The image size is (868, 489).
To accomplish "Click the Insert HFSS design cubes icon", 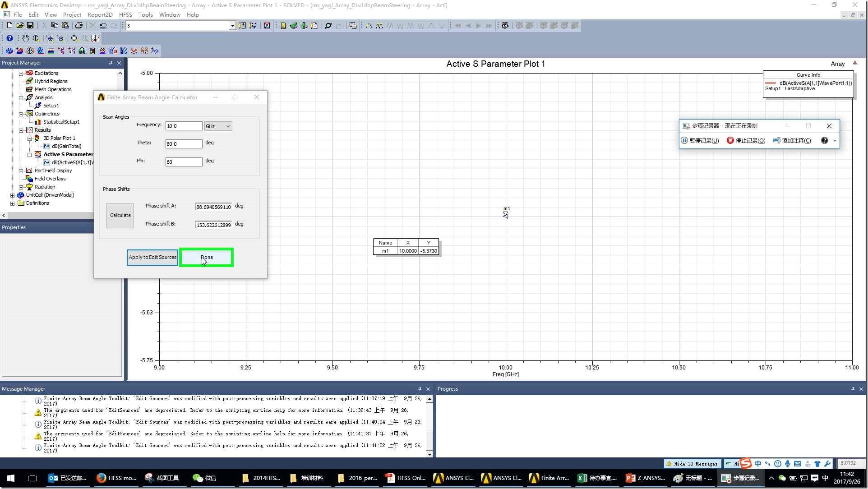I will [9, 51].
